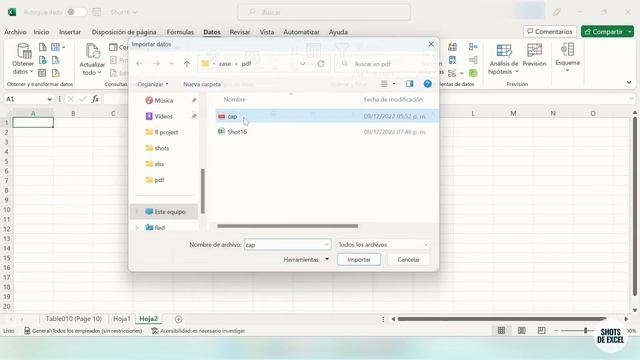Screen dimensions: 640x360
Task: Open Previsión forecast sheet icon
Action: pyautogui.click(x=534, y=55)
